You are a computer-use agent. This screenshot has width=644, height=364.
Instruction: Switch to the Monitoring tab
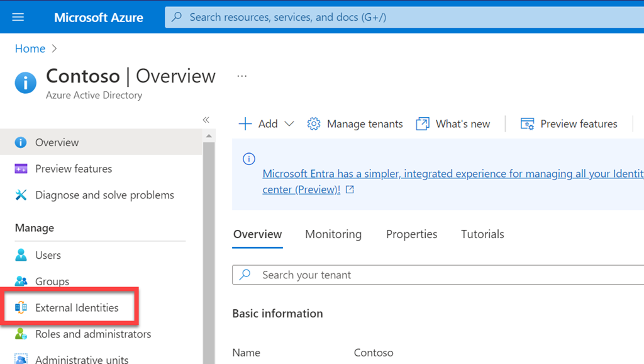(x=333, y=234)
